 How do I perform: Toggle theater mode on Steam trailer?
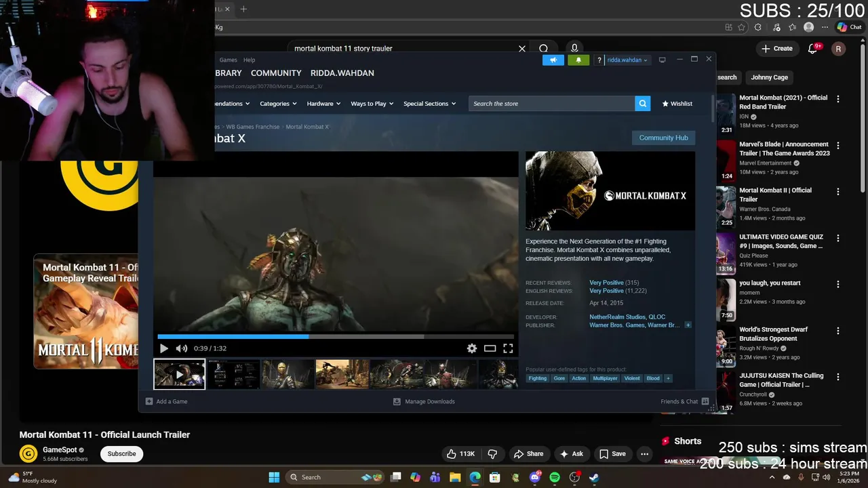[x=490, y=348]
